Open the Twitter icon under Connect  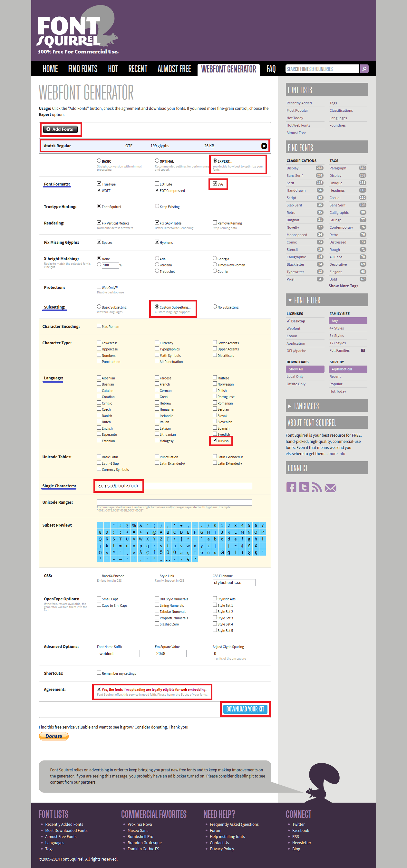(304, 487)
